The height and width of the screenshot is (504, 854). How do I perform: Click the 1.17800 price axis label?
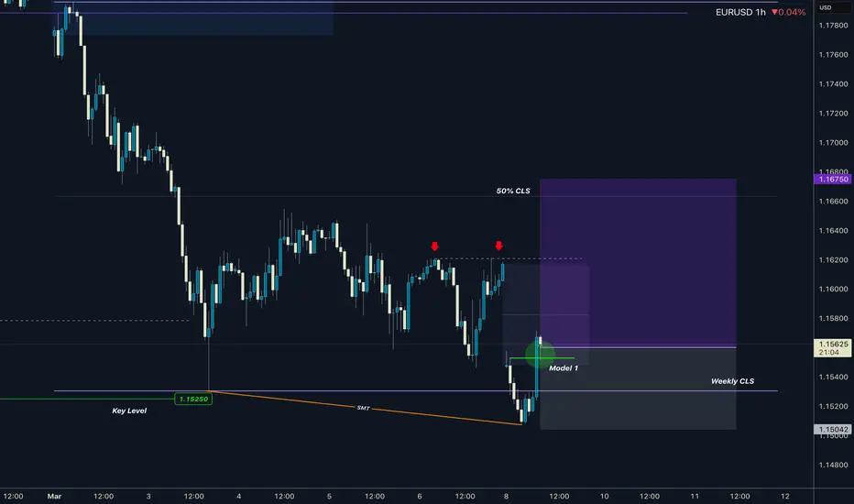click(x=833, y=25)
